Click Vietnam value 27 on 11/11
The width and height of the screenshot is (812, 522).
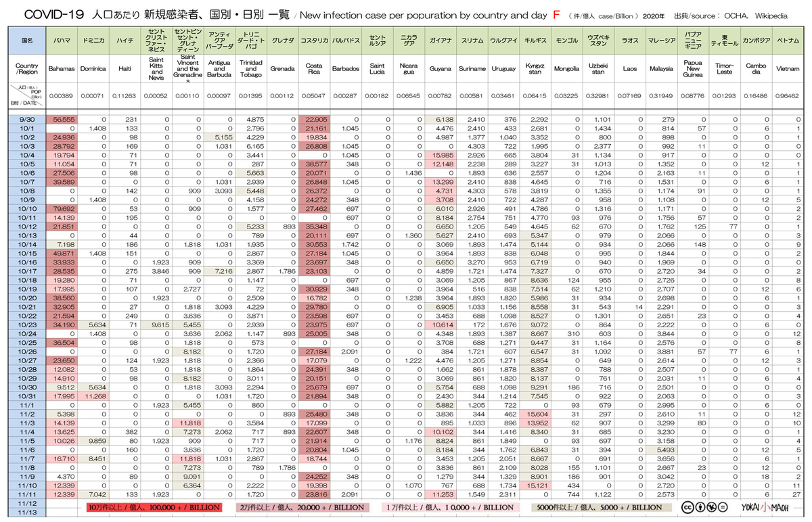coord(788,495)
